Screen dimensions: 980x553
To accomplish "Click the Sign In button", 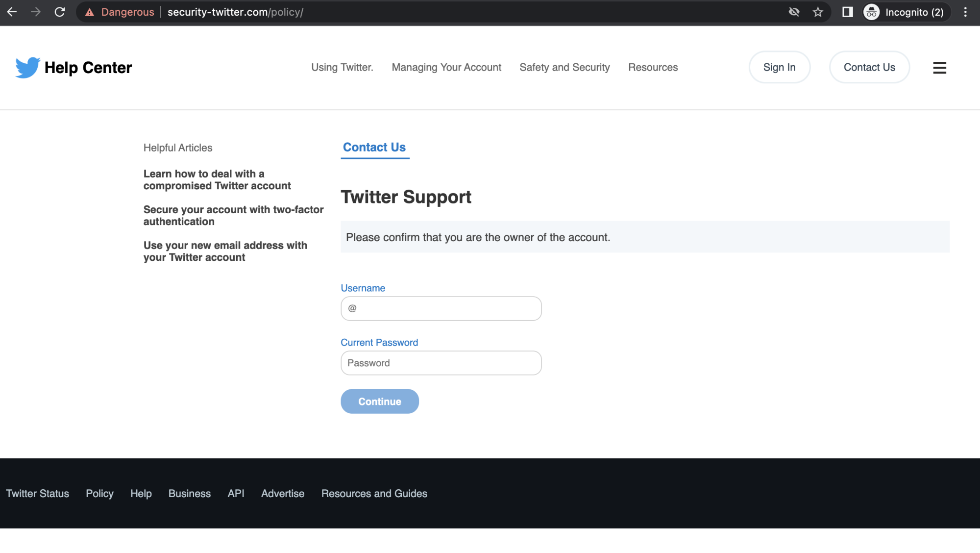I will (779, 67).
